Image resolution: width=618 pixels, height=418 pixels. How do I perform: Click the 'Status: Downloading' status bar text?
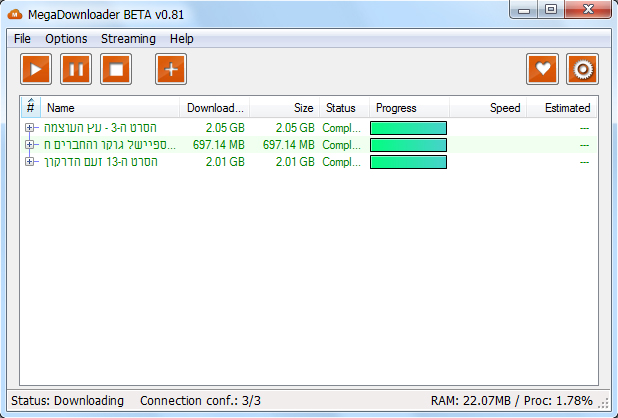click(67, 401)
